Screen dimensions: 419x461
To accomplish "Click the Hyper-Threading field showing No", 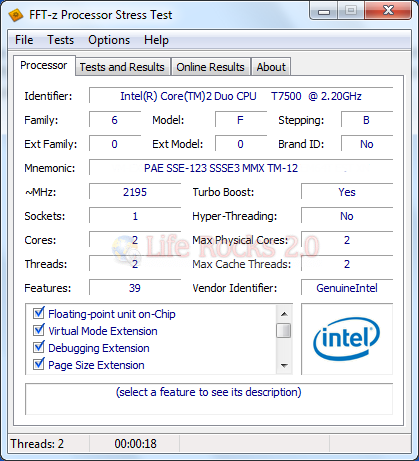I will (x=347, y=216).
